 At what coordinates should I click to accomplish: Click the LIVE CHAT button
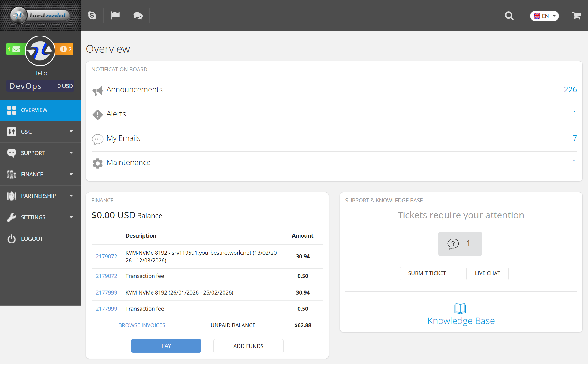point(487,273)
